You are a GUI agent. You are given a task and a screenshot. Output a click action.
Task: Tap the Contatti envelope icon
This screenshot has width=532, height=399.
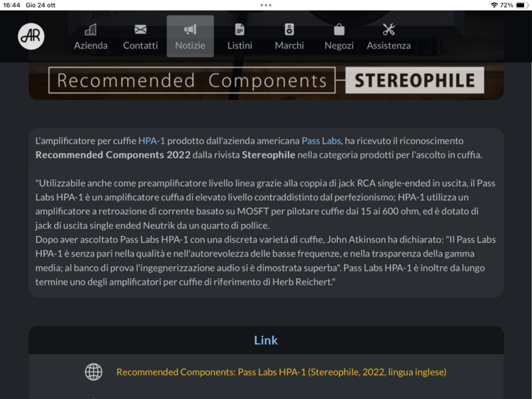pyautogui.click(x=140, y=30)
